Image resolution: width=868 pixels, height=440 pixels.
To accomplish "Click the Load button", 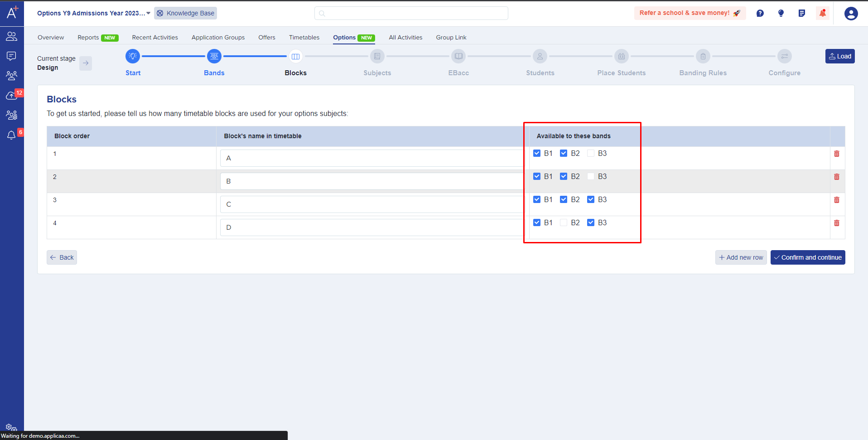I will (x=840, y=56).
